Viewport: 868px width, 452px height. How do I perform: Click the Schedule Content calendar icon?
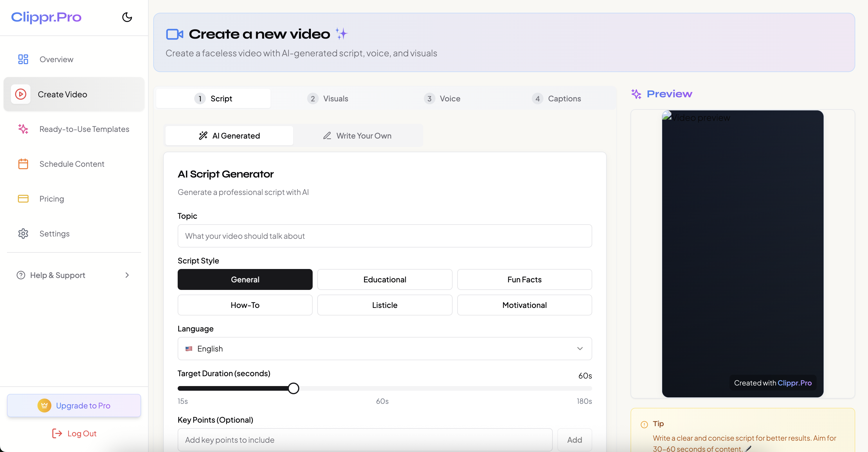click(x=23, y=164)
